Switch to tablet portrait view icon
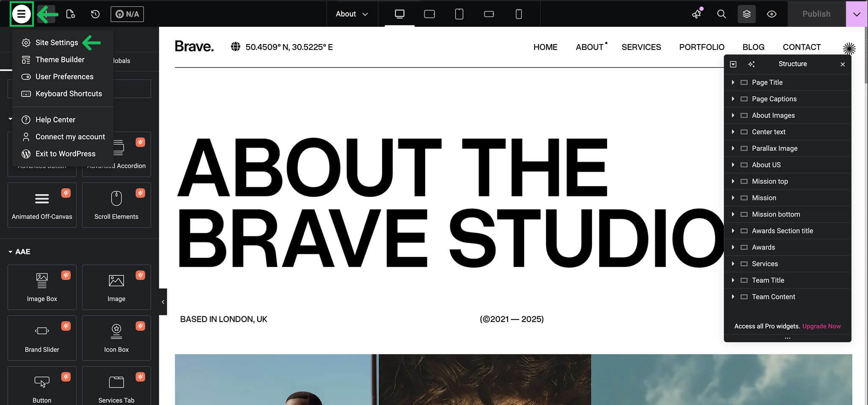Image resolution: width=868 pixels, height=405 pixels. pyautogui.click(x=459, y=14)
